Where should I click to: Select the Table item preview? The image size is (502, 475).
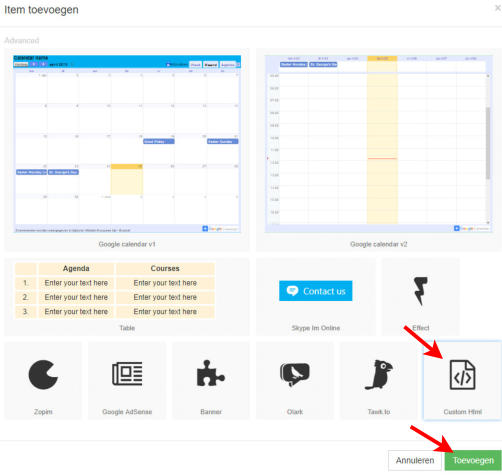115,290
